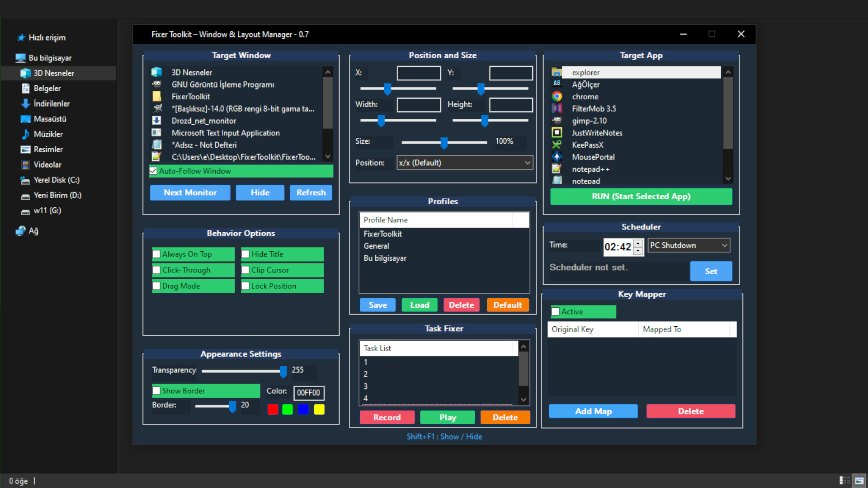Click Record in the Task Fixer
The width and height of the screenshot is (868, 488).
(387, 417)
